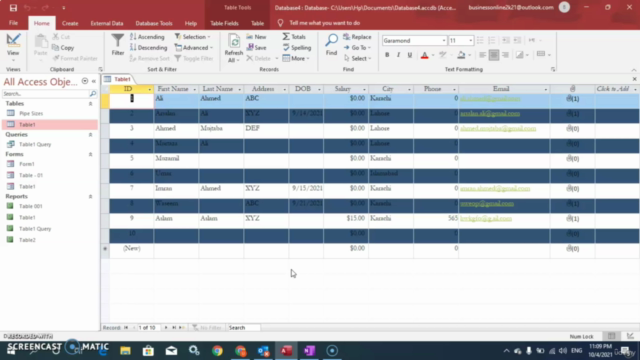Open the Table2 report

tap(27, 240)
